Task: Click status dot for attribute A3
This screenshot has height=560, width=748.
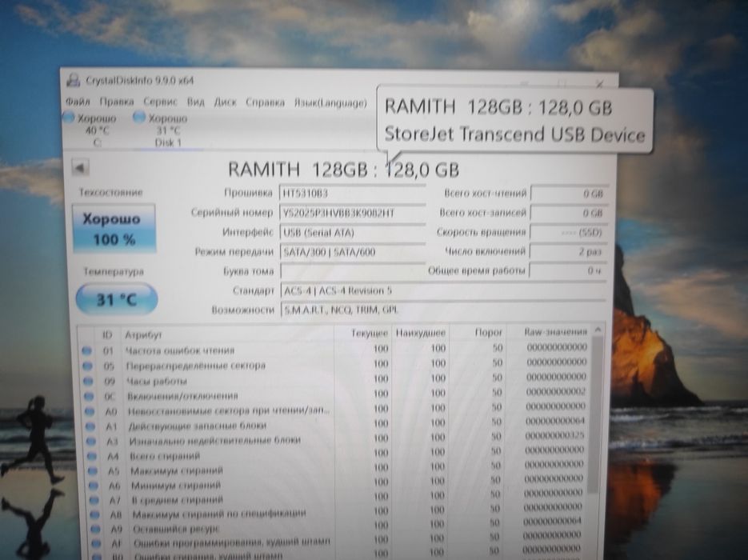Action: coord(91,442)
